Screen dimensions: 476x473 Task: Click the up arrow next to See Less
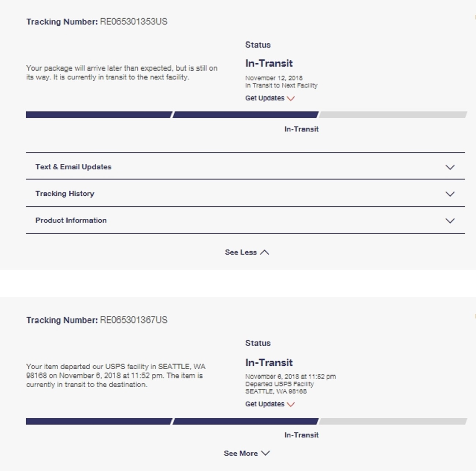[x=265, y=252]
